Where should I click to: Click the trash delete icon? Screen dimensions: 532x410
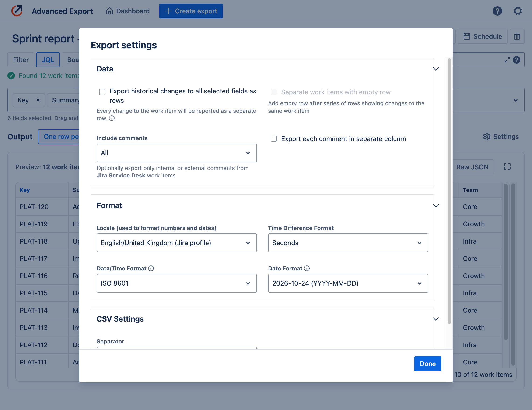tap(517, 37)
